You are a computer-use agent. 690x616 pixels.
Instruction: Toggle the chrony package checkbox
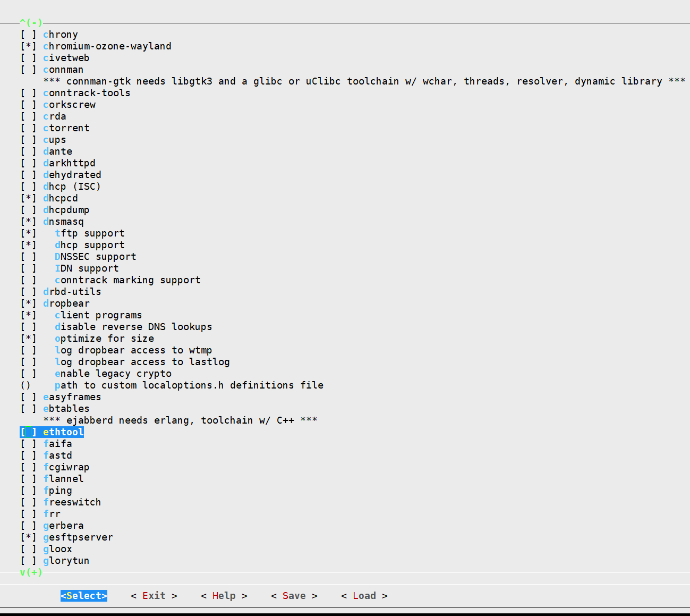pyautogui.click(x=28, y=35)
